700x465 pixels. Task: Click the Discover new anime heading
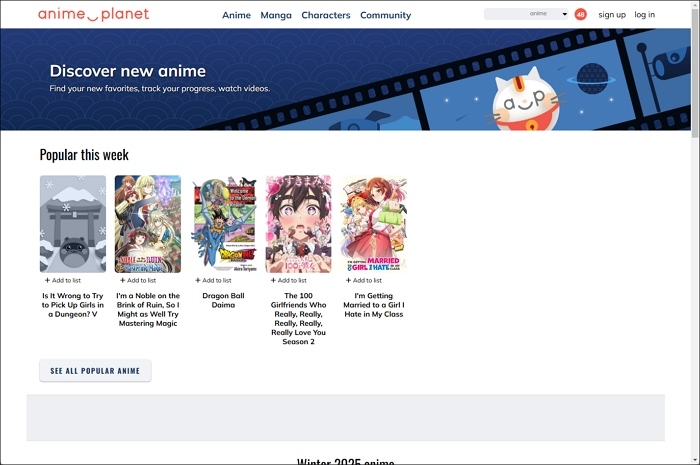pos(128,71)
